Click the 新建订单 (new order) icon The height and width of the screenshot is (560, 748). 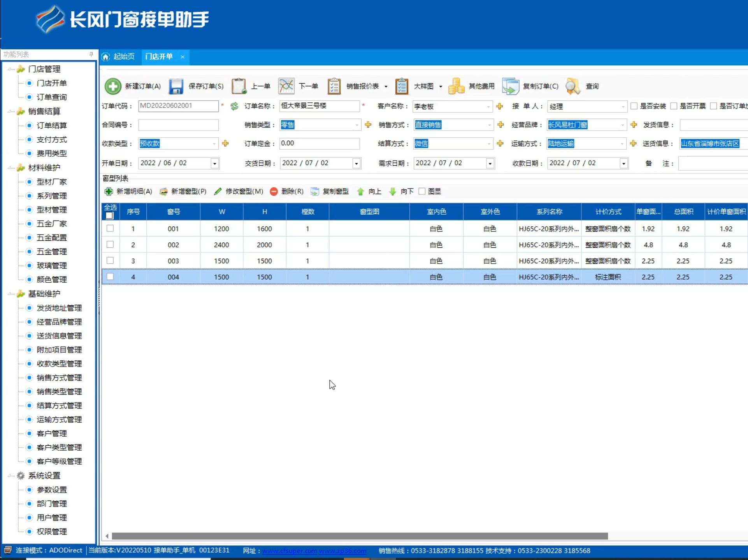click(x=112, y=86)
